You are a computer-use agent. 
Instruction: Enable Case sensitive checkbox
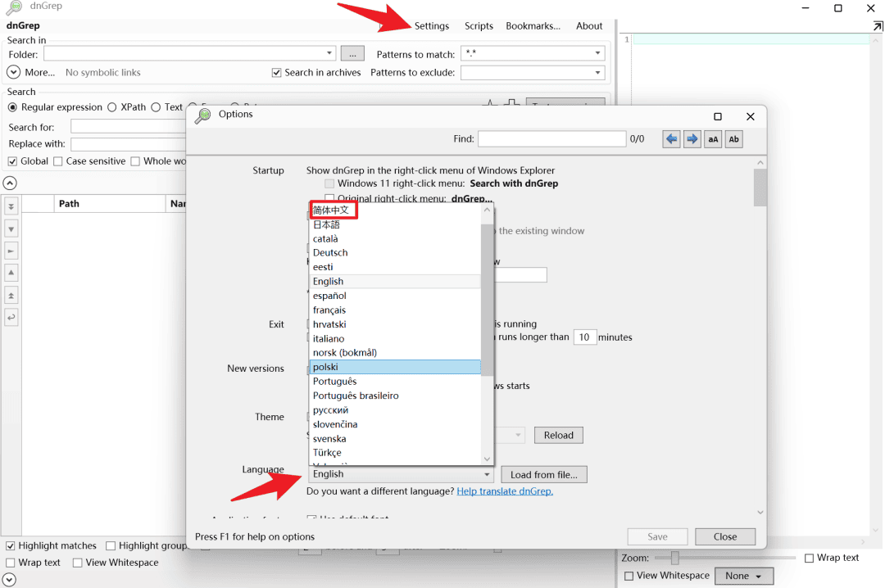[57, 161]
